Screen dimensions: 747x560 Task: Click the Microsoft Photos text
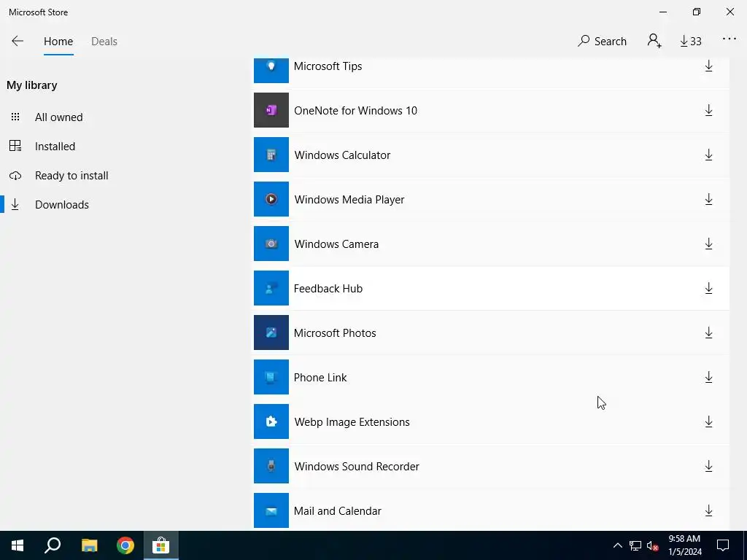tap(334, 332)
